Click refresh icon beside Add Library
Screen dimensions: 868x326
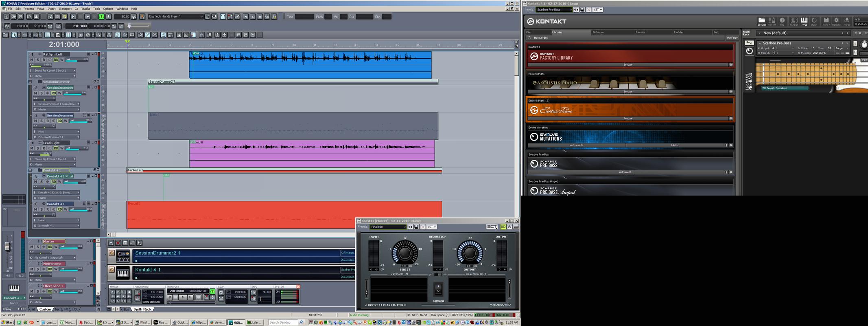(529, 38)
